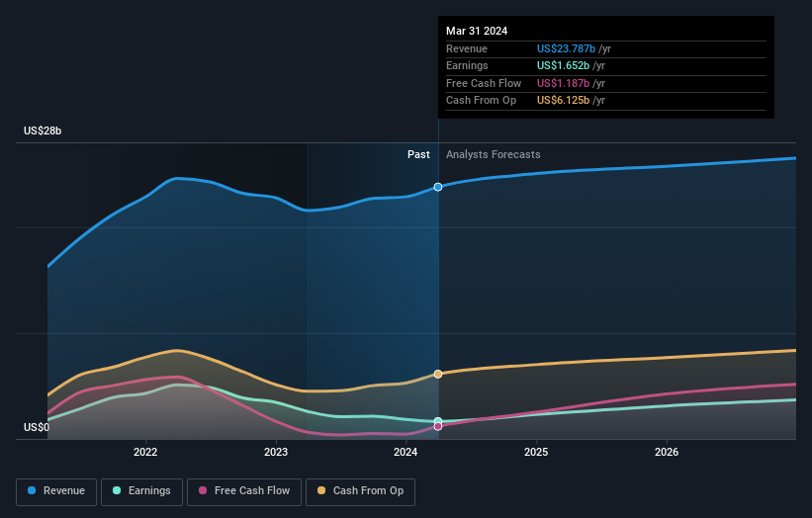Click the 2022 x-axis label
This screenshot has height=518, width=812.
coord(145,452)
